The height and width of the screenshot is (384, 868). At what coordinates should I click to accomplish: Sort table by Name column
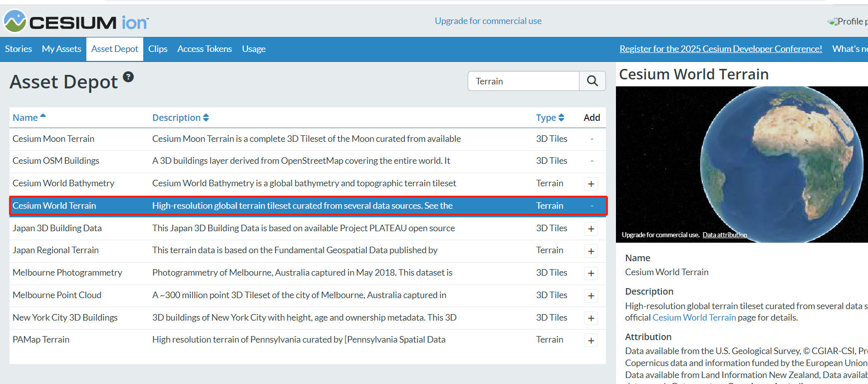[29, 117]
